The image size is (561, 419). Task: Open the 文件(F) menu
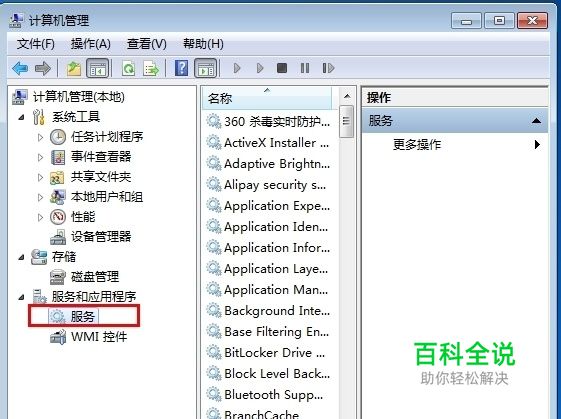tap(35, 44)
